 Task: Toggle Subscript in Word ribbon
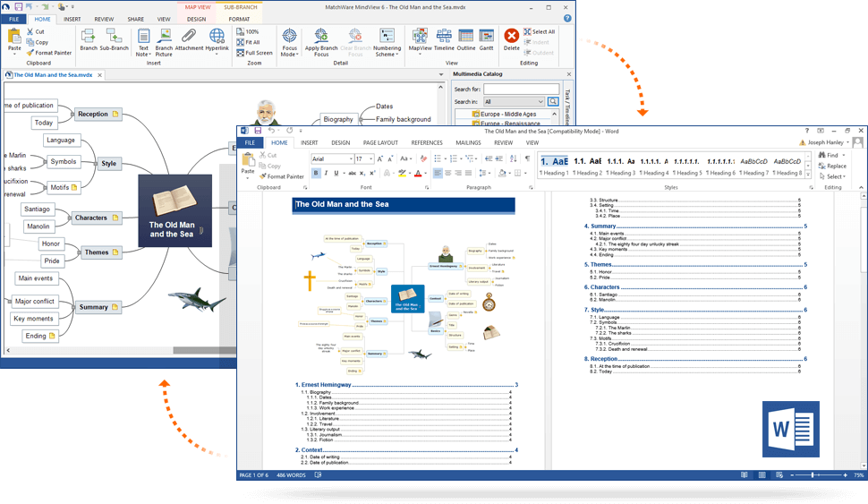click(362, 173)
